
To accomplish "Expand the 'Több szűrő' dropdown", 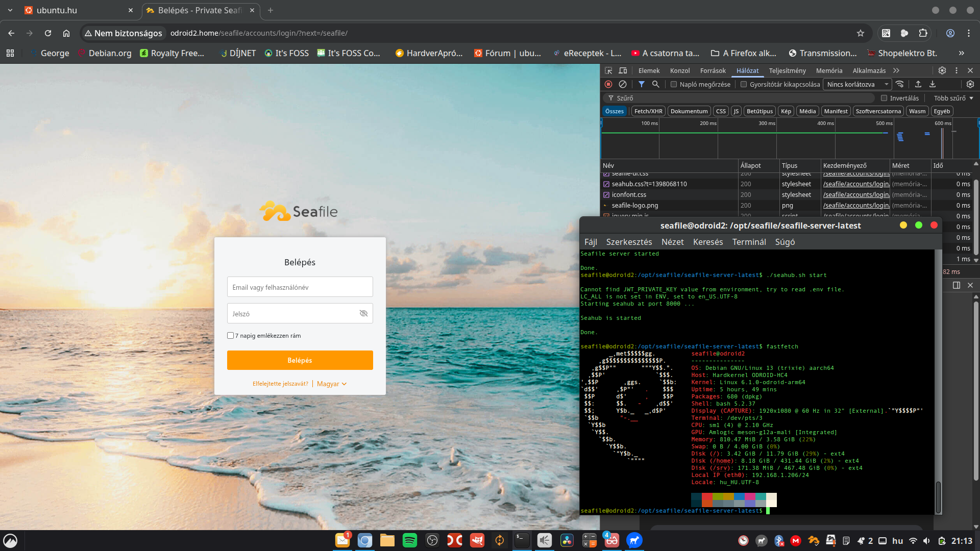I will [x=953, y=98].
